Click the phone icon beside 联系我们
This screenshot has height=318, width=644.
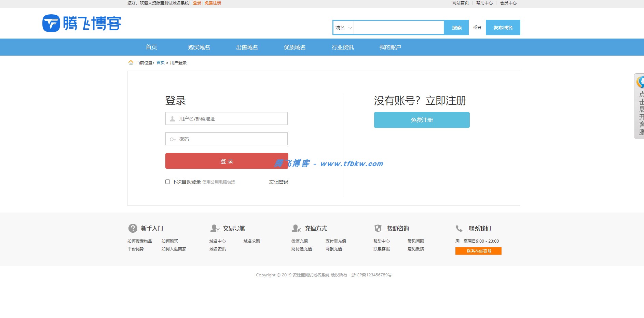click(459, 228)
